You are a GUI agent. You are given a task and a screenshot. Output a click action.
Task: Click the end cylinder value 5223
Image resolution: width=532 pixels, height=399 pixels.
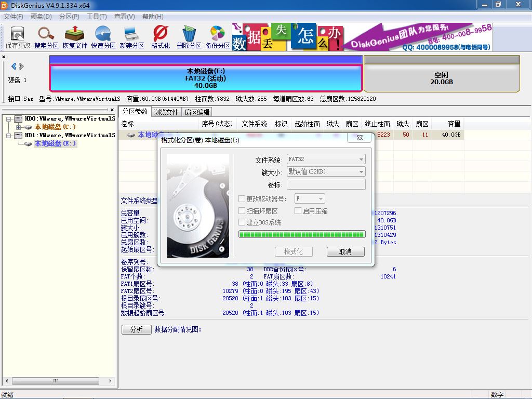coord(383,135)
